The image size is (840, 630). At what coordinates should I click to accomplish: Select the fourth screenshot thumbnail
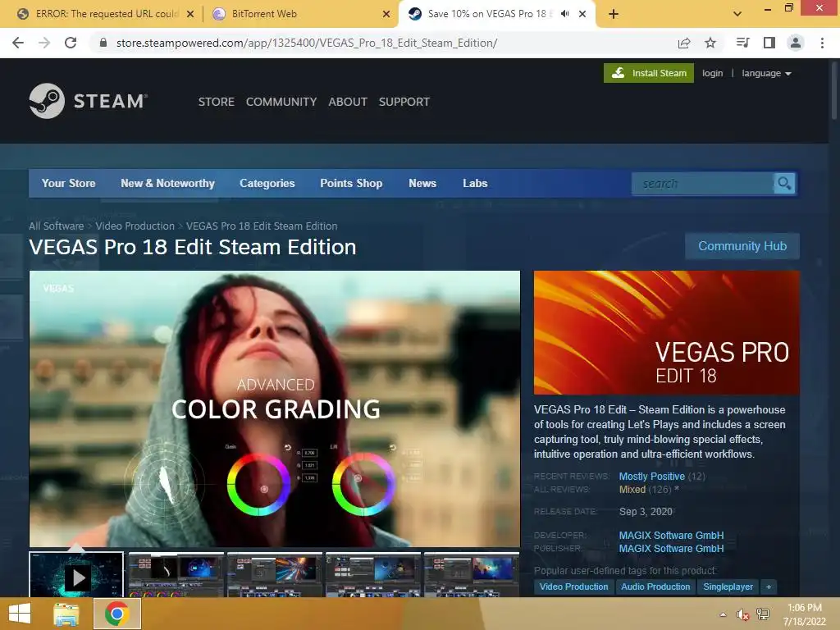pos(373,574)
